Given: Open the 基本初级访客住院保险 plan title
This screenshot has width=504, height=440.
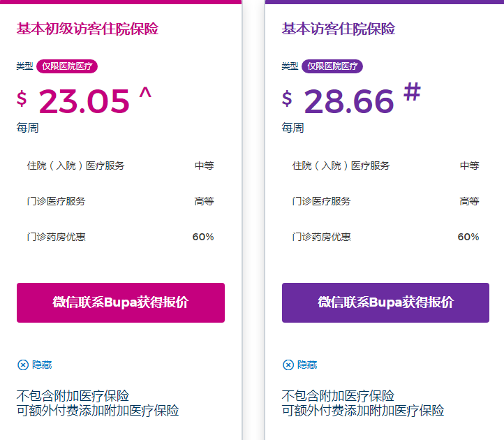Looking at the screenshot, I should 87,29.
